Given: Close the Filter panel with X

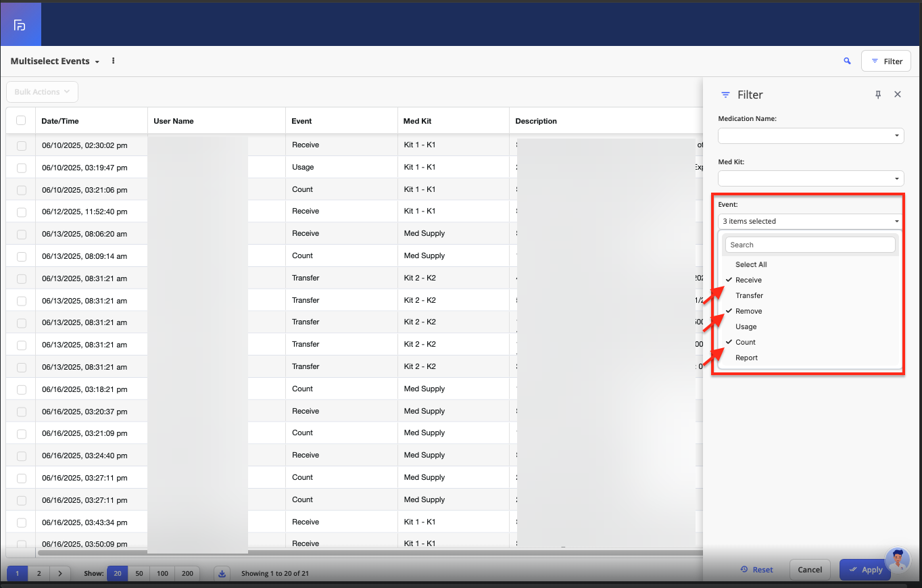Looking at the screenshot, I should tap(898, 95).
